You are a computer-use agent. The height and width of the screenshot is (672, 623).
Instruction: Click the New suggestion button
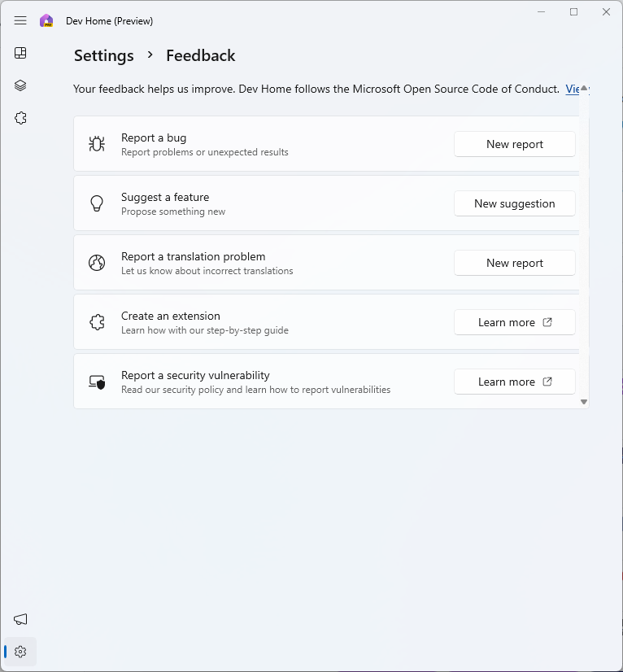coord(514,203)
